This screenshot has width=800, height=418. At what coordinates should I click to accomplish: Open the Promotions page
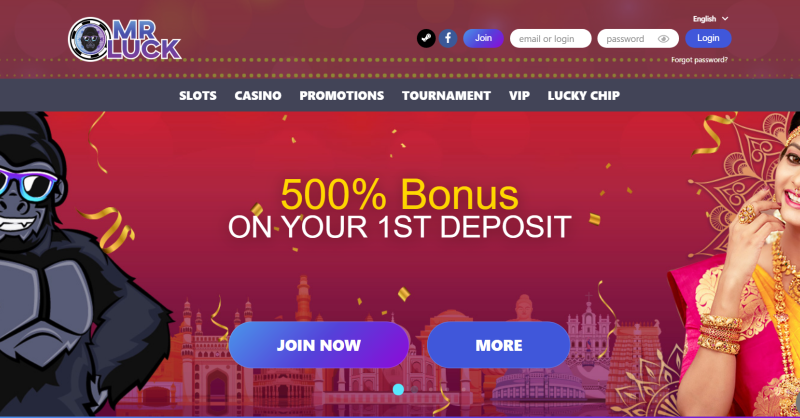341,95
